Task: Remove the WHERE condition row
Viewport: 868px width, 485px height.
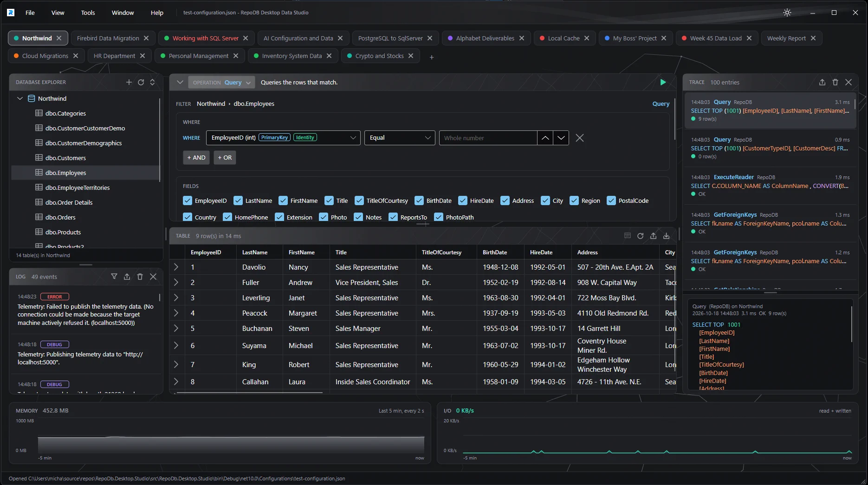Action: [580, 138]
